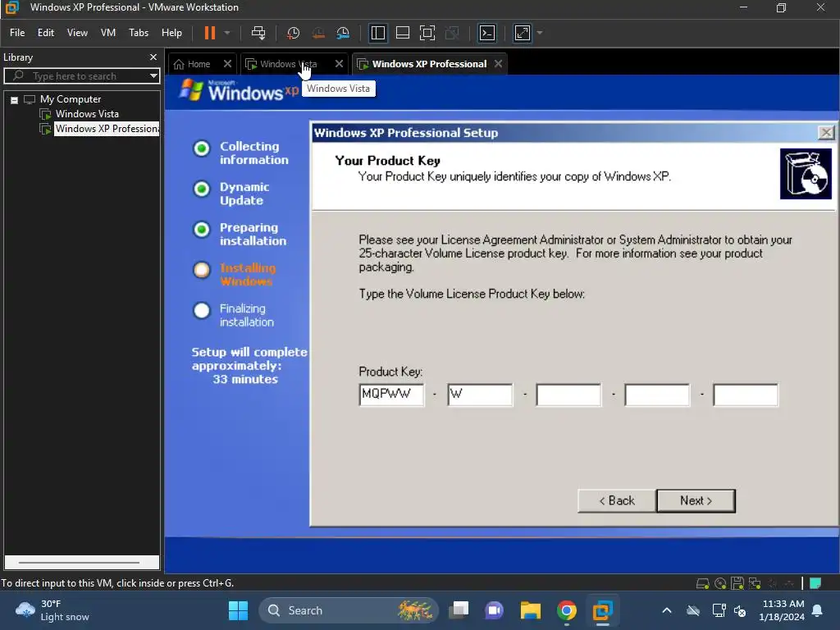Close the Windows XP Professional tab
The width and height of the screenshot is (840, 630).
coord(499,64)
